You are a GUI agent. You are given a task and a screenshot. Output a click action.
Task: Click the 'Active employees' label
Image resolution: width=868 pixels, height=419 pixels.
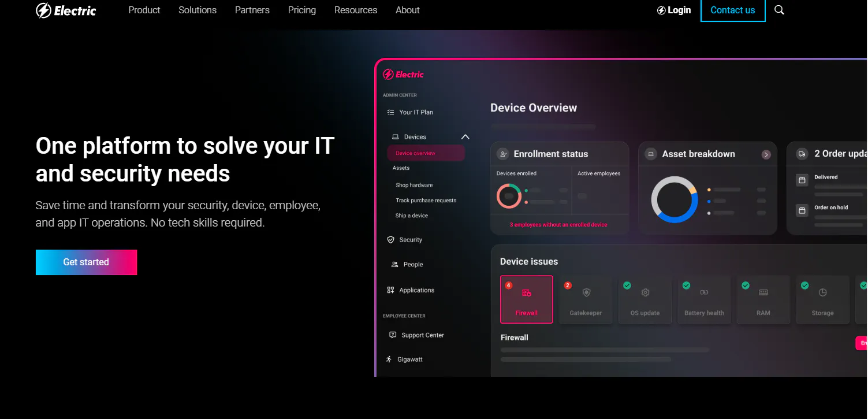tap(599, 173)
